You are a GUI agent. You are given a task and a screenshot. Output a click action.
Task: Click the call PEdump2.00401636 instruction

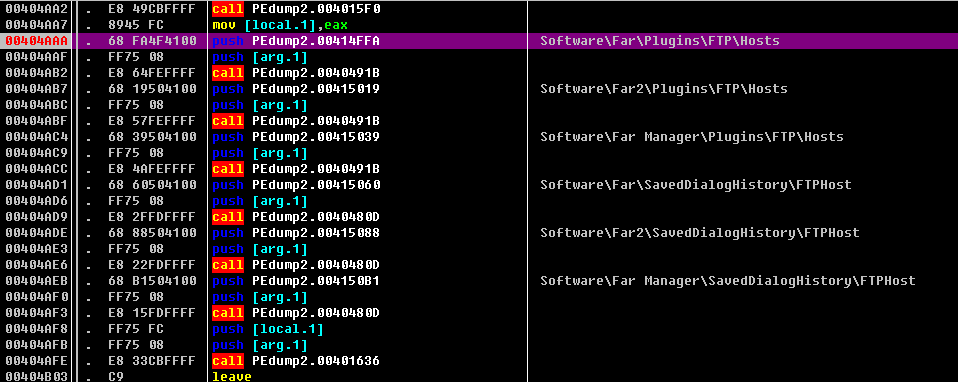(296, 361)
